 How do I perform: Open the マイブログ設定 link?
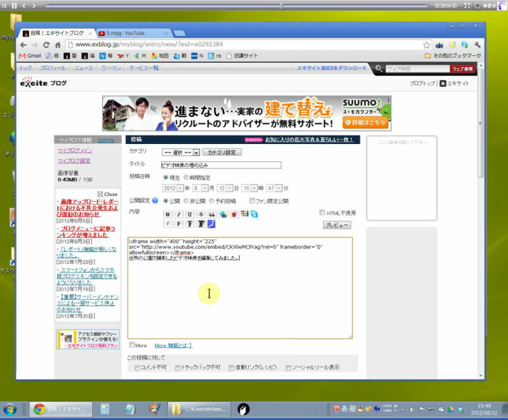[74, 161]
